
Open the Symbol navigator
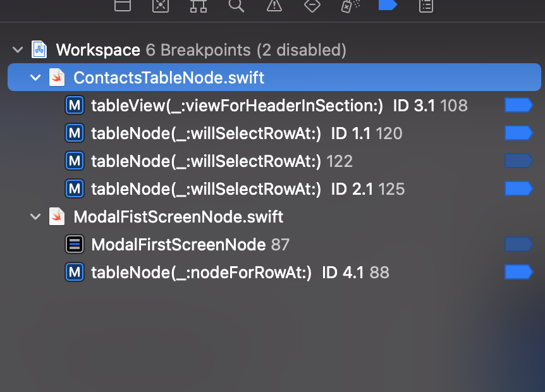tap(198, 7)
